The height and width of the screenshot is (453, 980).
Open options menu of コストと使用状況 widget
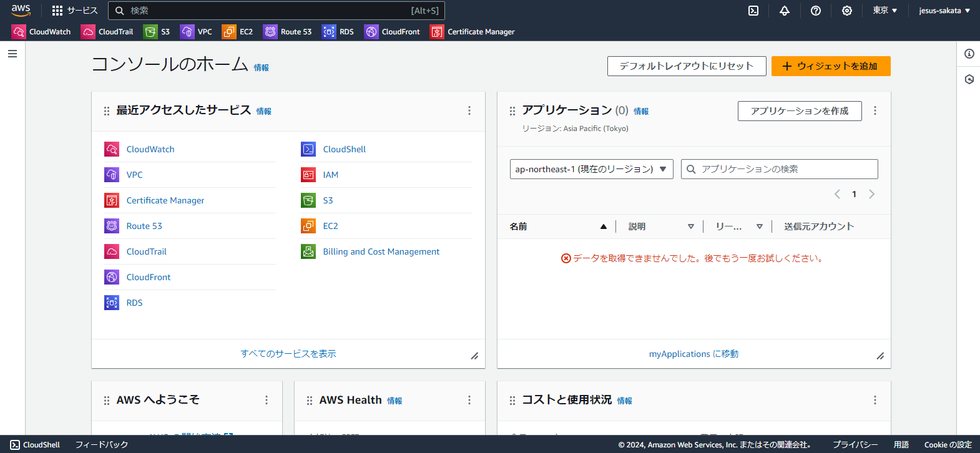(875, 400)
